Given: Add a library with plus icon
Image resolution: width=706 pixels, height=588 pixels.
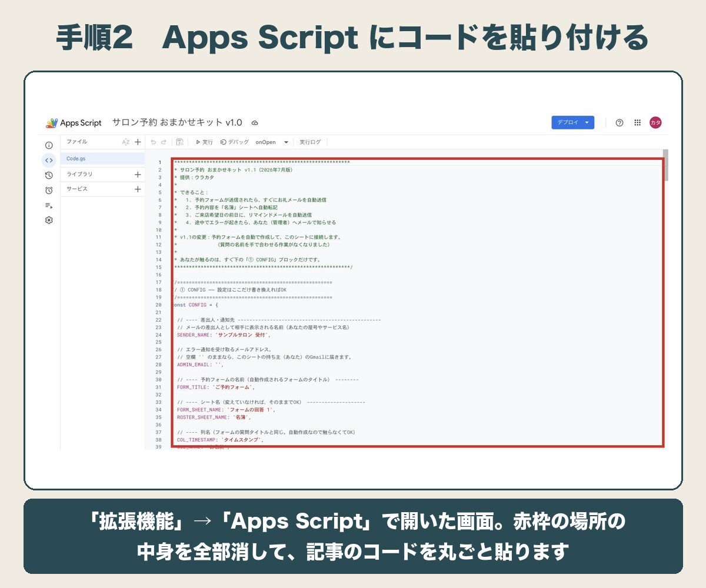Looking at the screenshot, I should (x=138, y=174).
